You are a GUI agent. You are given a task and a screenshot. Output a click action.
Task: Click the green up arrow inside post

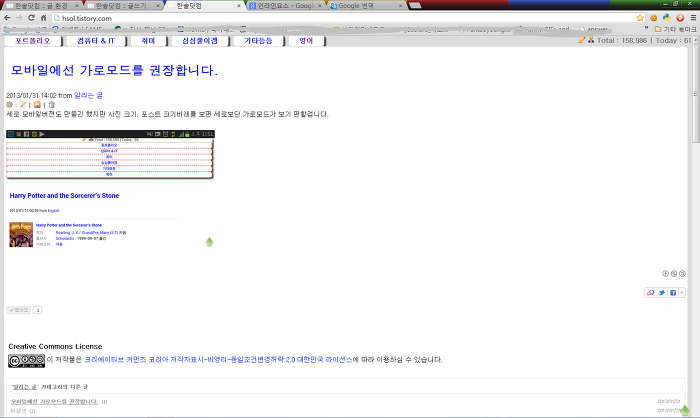209,242
